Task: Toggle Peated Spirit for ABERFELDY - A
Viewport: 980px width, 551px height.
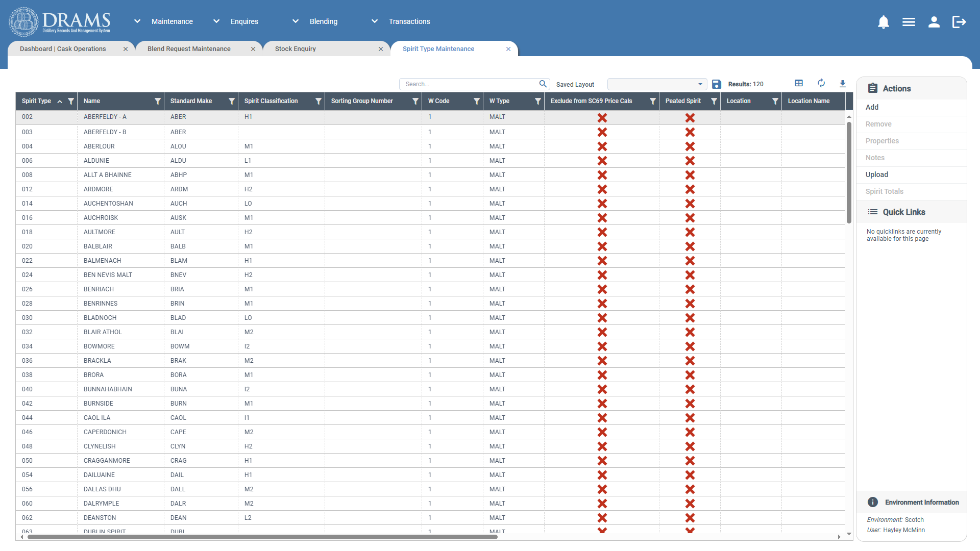Action: 690,117
